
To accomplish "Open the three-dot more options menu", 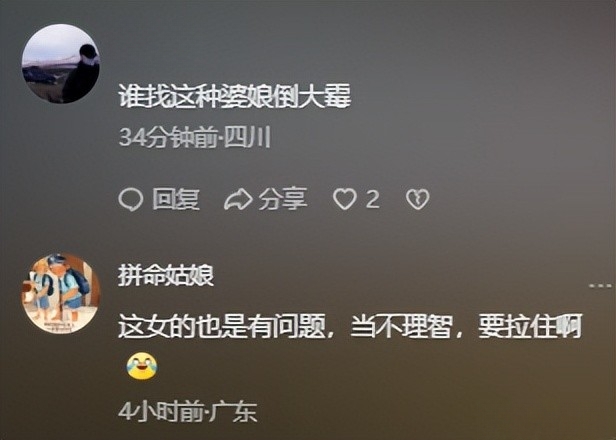I will pos(600,286).
